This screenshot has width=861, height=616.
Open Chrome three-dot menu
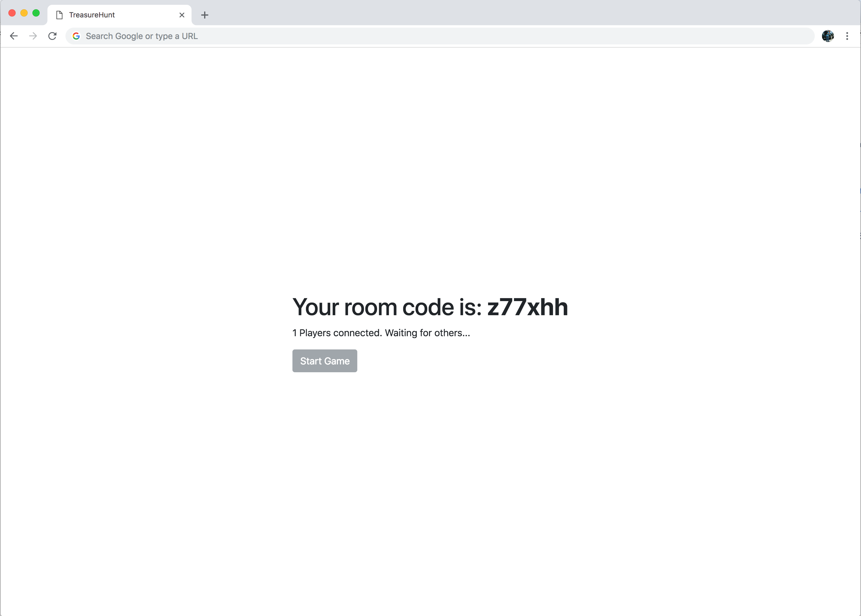(x=847, y=36)
